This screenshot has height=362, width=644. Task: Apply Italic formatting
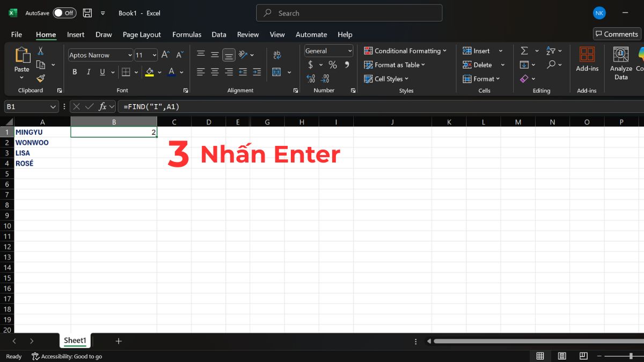pos(88,71)
